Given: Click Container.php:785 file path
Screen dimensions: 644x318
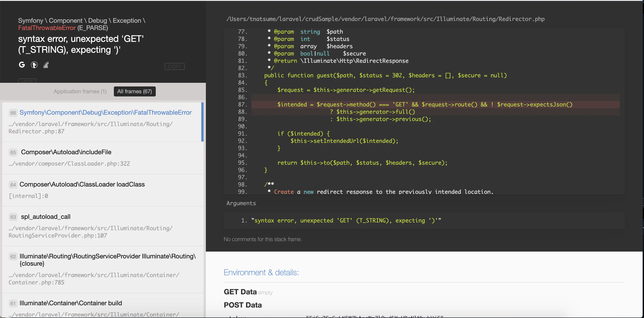Looking at the screenshot, I should (94, 279).
